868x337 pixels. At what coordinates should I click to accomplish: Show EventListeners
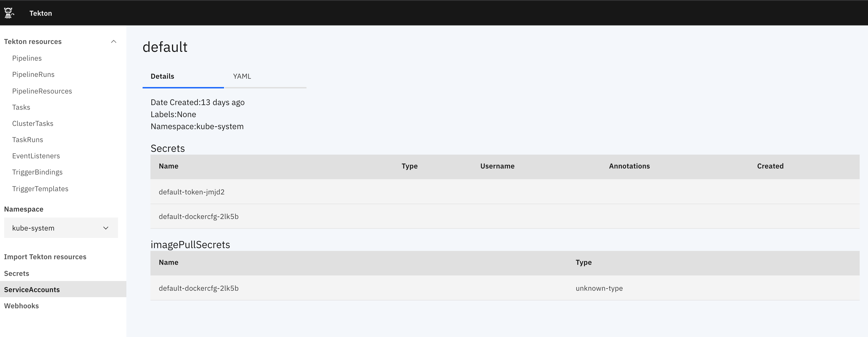coord(36,156)
